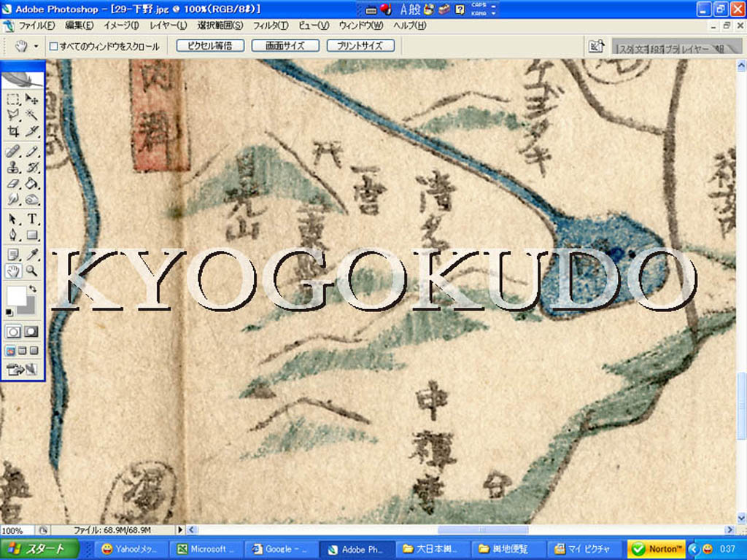Viewport: 747px width, 560px height.
Task: Open the ビュー menu
Action: tap(314, 26)
